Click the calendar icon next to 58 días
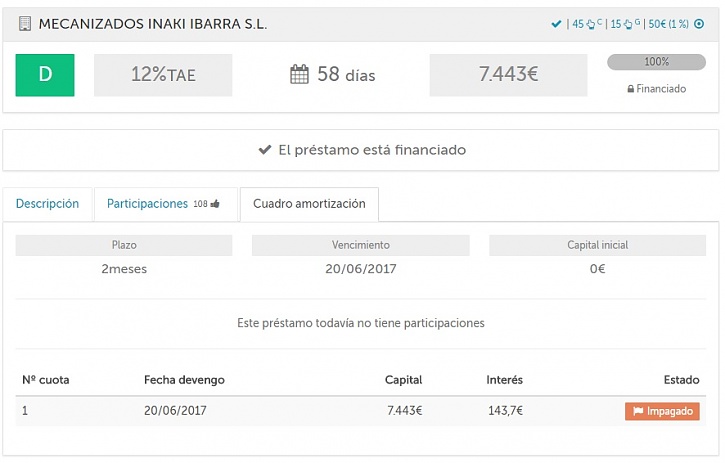This screenshot has width=725, height=463. [x=299, y=74]
